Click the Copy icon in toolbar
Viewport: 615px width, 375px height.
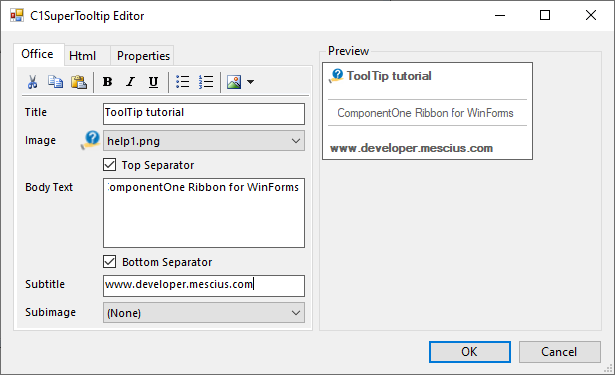click(56, 82)
